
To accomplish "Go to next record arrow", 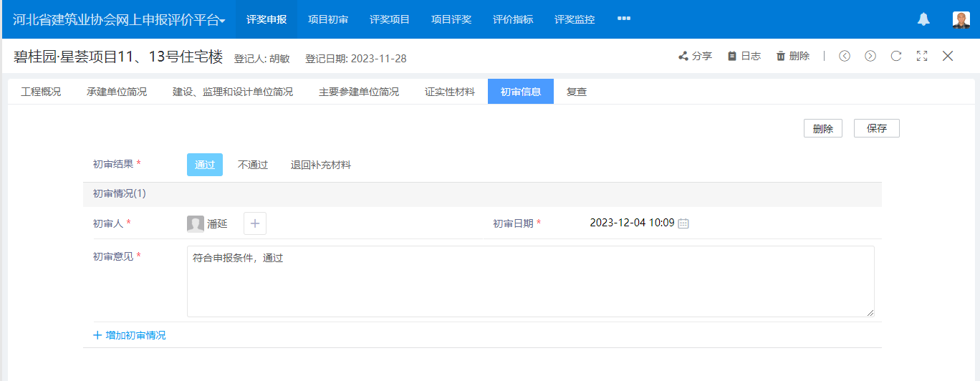I will point(870,56).
